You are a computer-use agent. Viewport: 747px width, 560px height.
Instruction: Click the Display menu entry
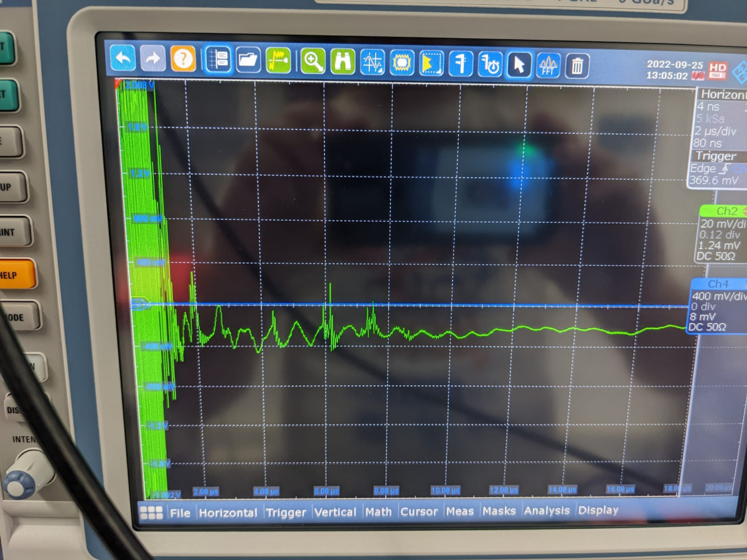click(x=598, y=510)
